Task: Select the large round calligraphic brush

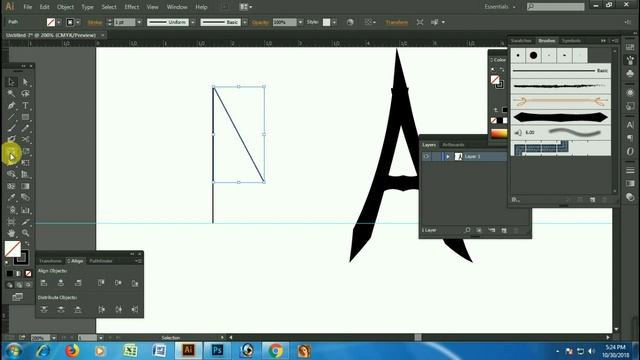Action: click(x=533, y=55)
